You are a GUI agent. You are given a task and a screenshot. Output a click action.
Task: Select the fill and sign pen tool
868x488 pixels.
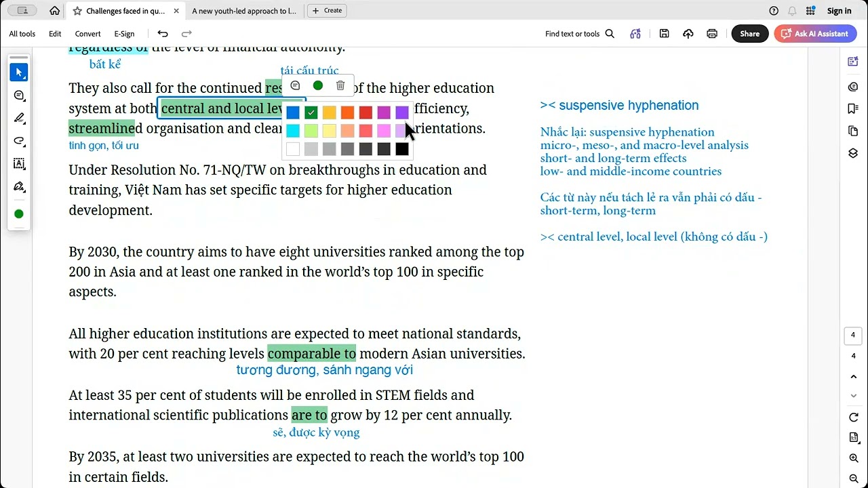(19, 186)
